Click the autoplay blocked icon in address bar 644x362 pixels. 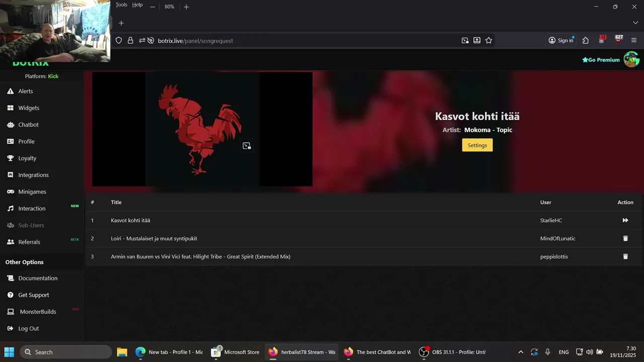coord(150,41)
